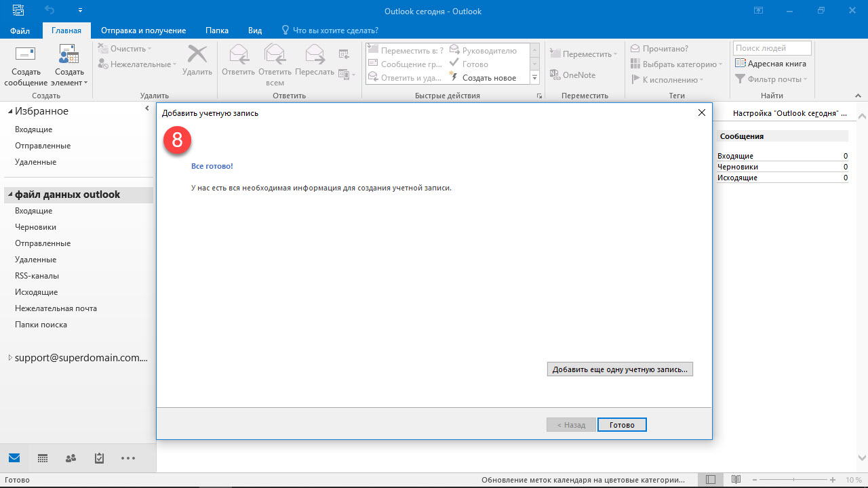Click the Delete X icon in ribbon
Viewport: 868px width, 488px height.
tap(197, 54)
